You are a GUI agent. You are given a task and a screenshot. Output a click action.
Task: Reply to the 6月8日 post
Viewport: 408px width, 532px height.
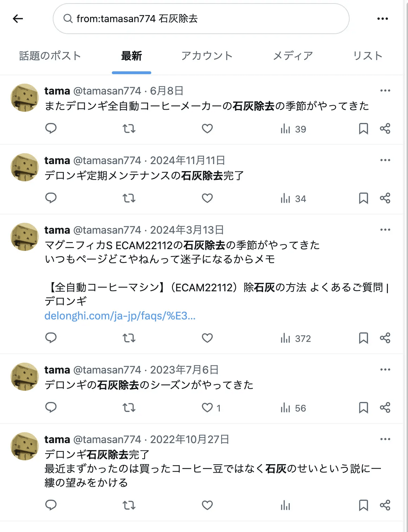click(x=51, y=129)
